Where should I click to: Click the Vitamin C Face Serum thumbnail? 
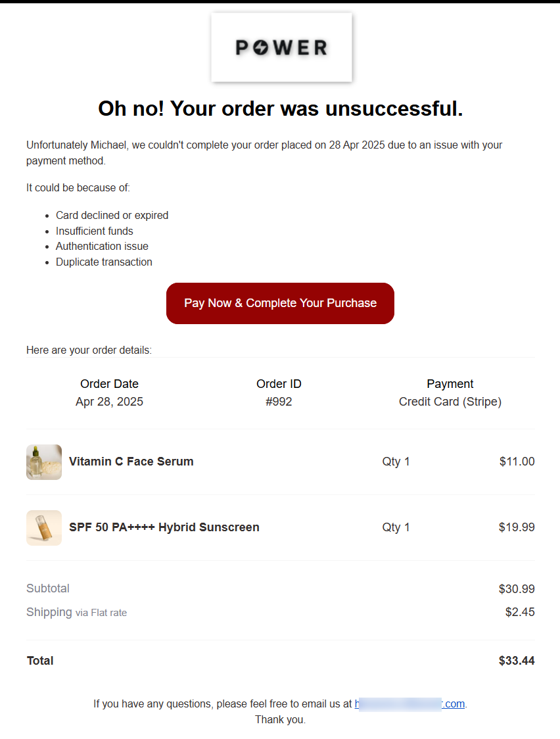click(44, 462)
